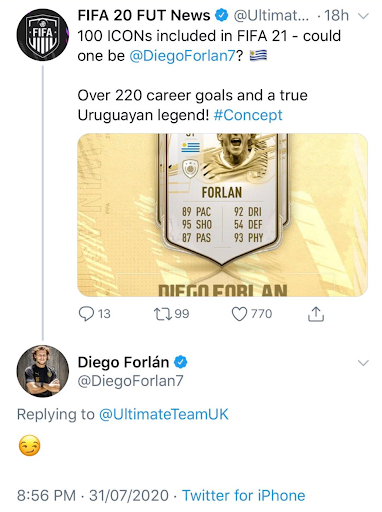382x512 pixels.
Task: Open the Forlan ICON card image
Action: tap(222, 215)
